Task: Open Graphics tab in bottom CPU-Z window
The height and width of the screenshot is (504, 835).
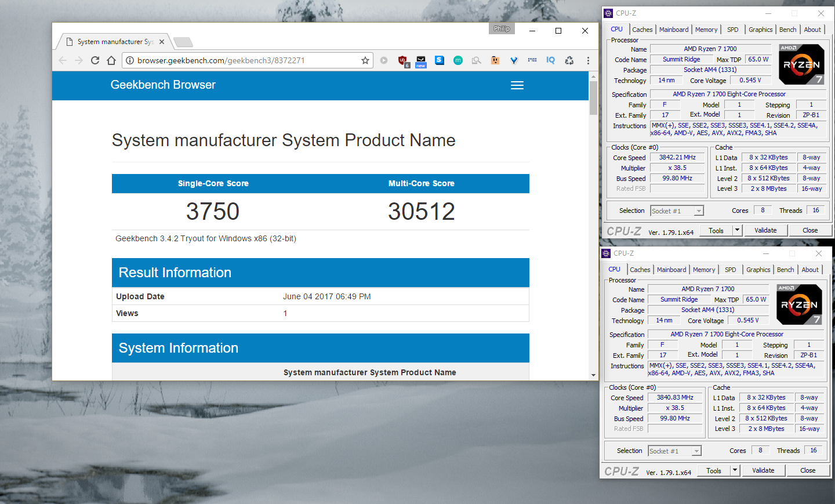Action: coord(758,270)
